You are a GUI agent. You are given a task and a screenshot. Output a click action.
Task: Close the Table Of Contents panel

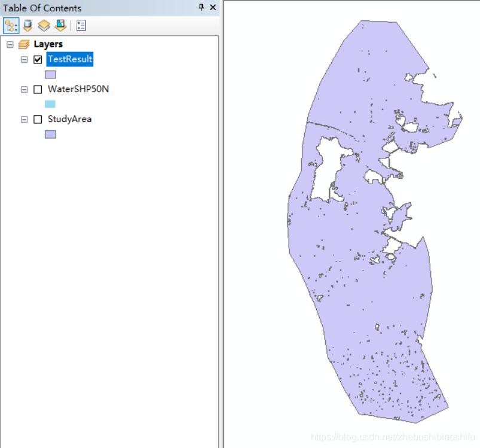pos(212,8)
